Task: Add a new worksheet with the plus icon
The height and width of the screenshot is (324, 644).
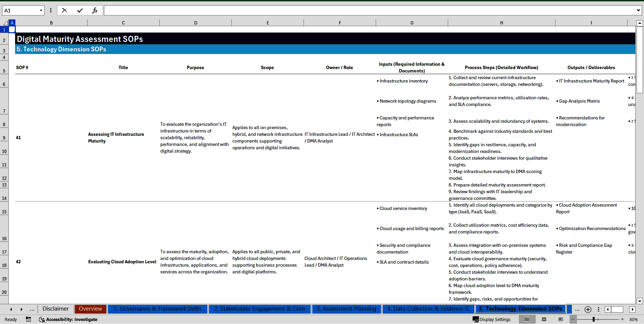Action: coord(588,310)
